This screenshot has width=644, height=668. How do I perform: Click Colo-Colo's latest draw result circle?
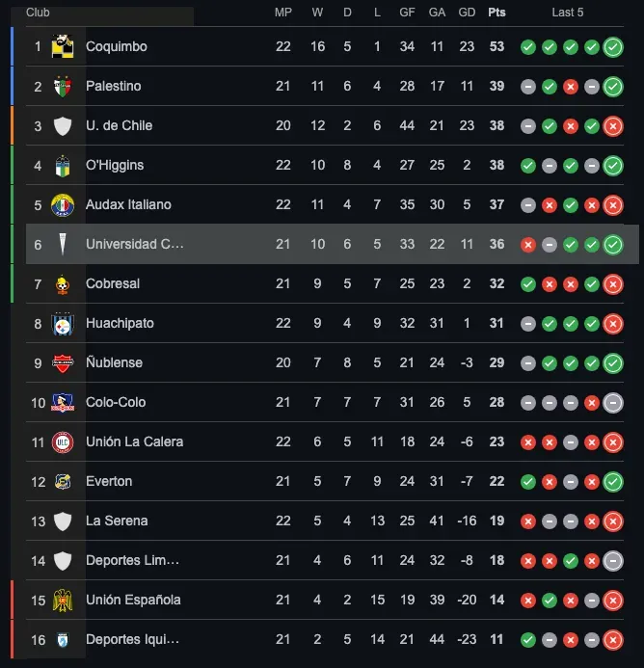click(613, 402)
